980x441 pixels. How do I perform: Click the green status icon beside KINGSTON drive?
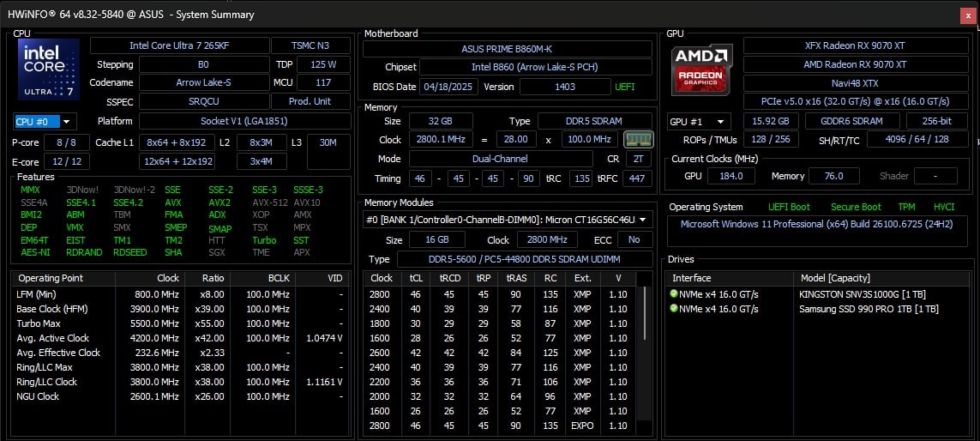(674, 294)
